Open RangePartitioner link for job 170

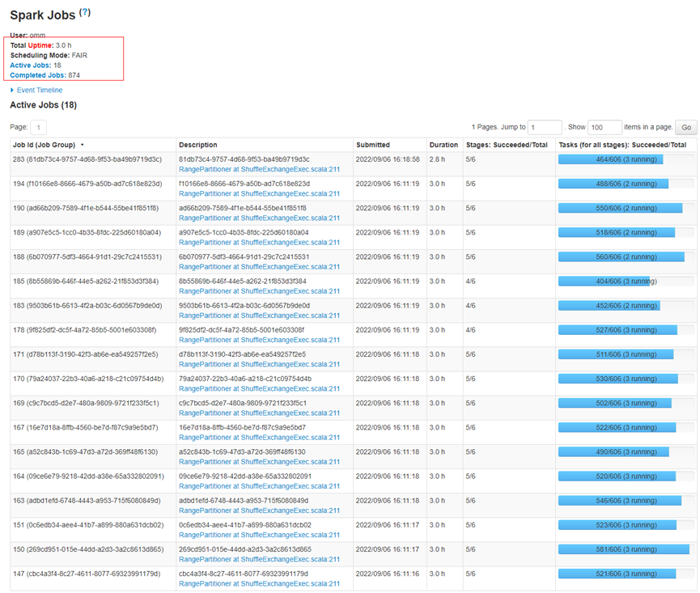pos(260,388)
